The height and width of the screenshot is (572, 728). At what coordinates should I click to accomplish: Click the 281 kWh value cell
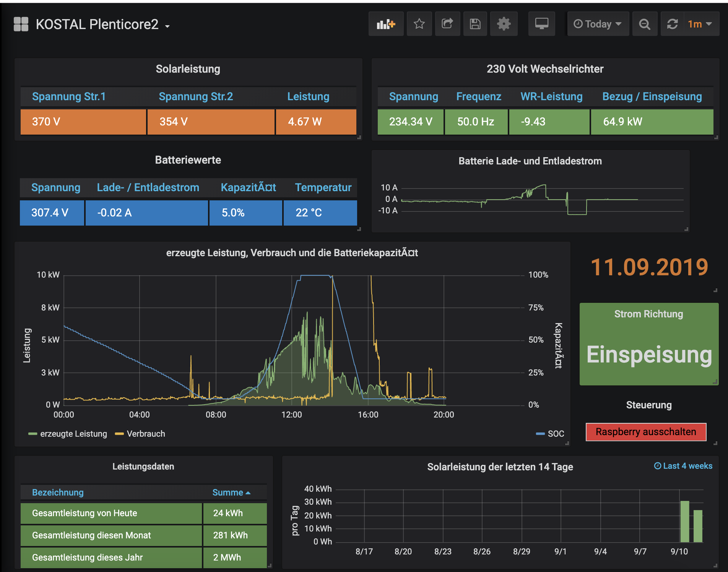coord(235,535)
